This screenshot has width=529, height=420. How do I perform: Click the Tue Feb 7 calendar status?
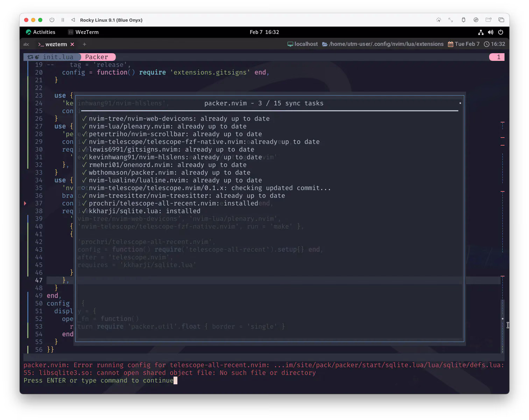[x=464, y=44]
